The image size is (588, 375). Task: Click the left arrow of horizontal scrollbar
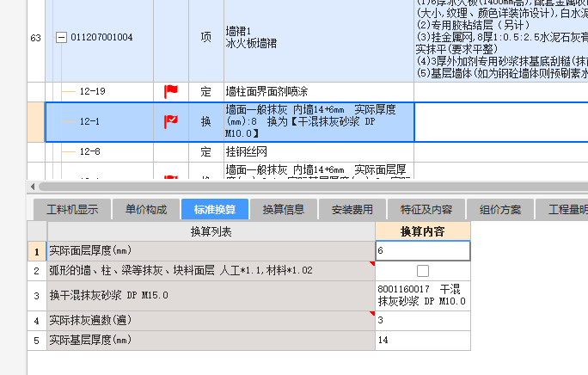pyautogui.click(x=33, y=187)
